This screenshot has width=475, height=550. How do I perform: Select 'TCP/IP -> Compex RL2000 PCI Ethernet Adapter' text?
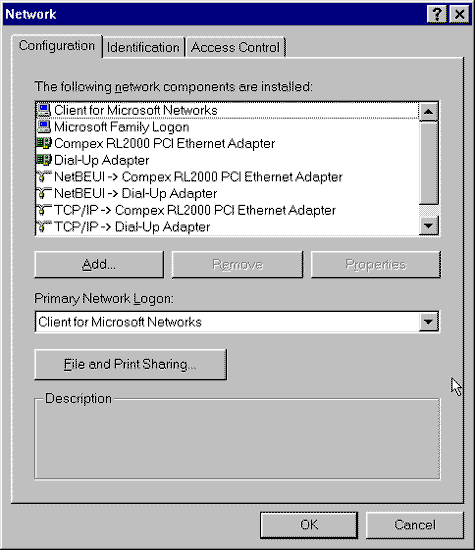pos(195,210)
